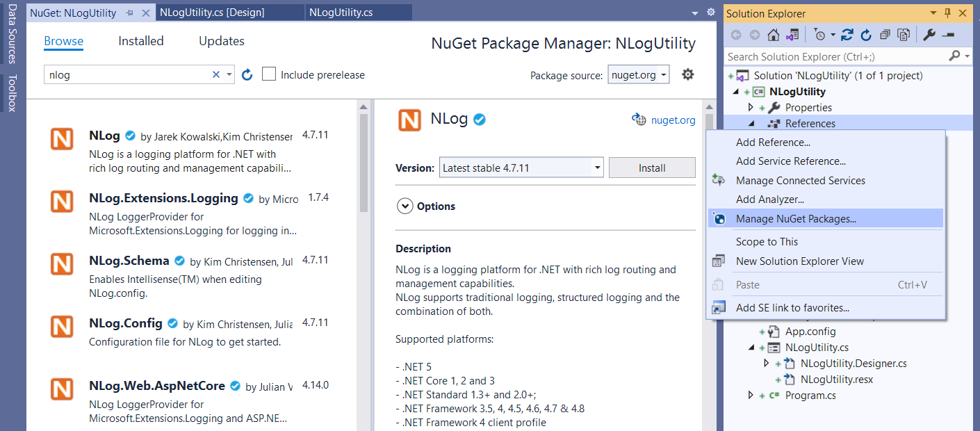This screenshot has width=980, height=431.
Task: Select Manage Connected Services menu entry
Action: 826,180
